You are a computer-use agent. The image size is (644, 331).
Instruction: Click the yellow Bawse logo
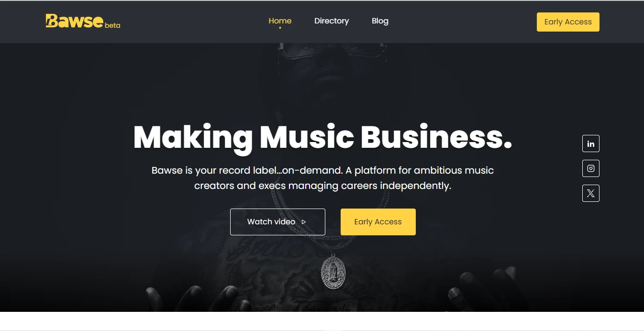click(75, 21)
